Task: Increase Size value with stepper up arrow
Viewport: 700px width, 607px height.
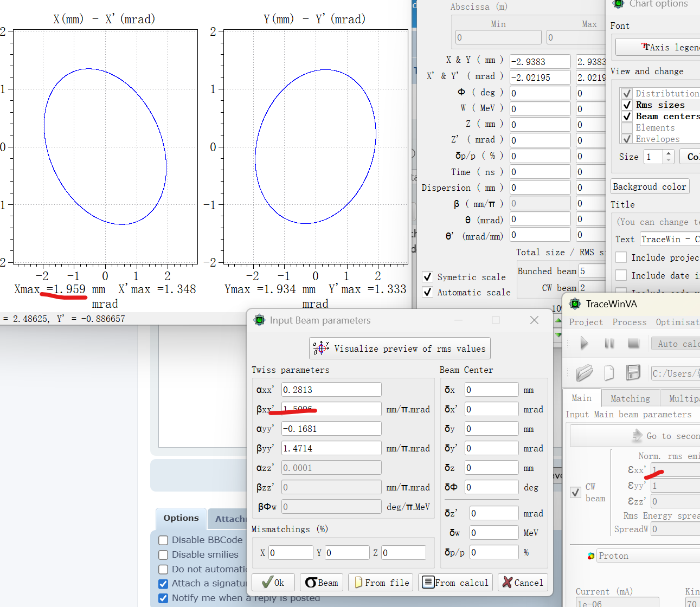Action: tap(669, 153)
